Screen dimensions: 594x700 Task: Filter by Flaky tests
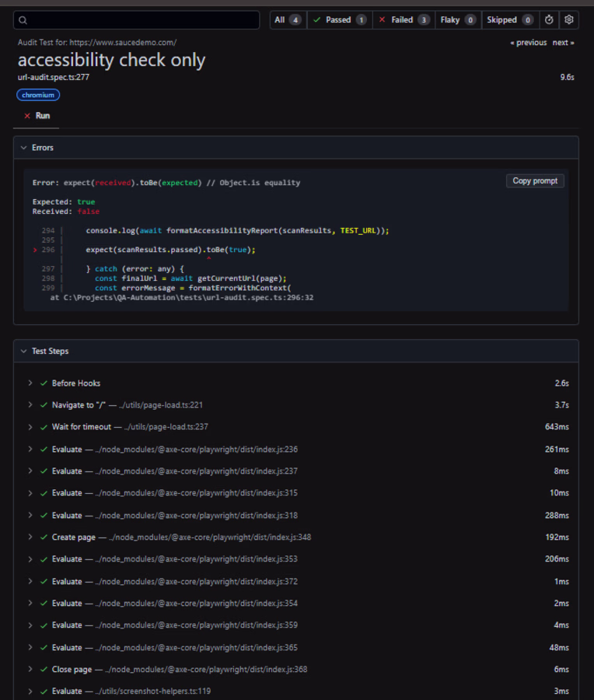coord(459,20)
